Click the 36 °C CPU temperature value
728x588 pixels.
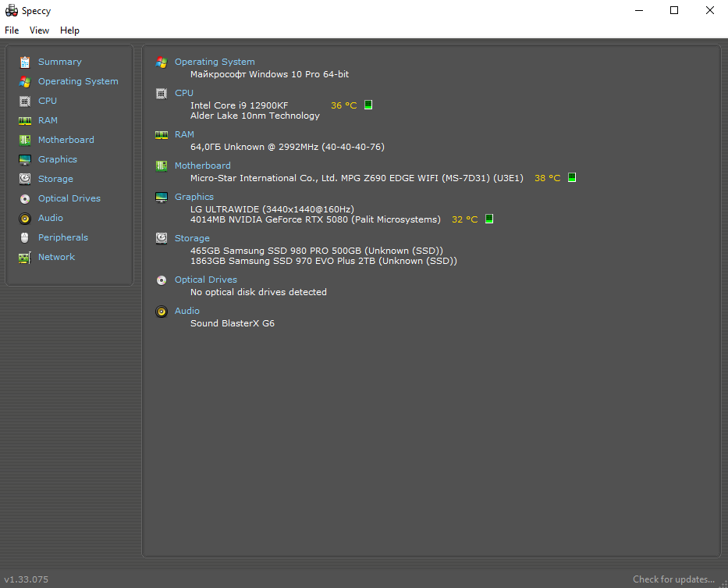343,105
